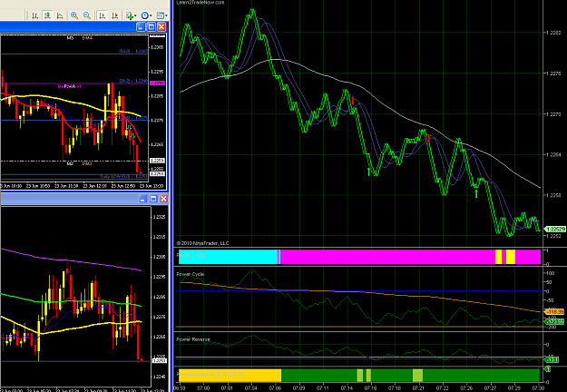
Task: Click the 23 Jun 12:00 date label in upper chart
Action: [x=94, y=186]
